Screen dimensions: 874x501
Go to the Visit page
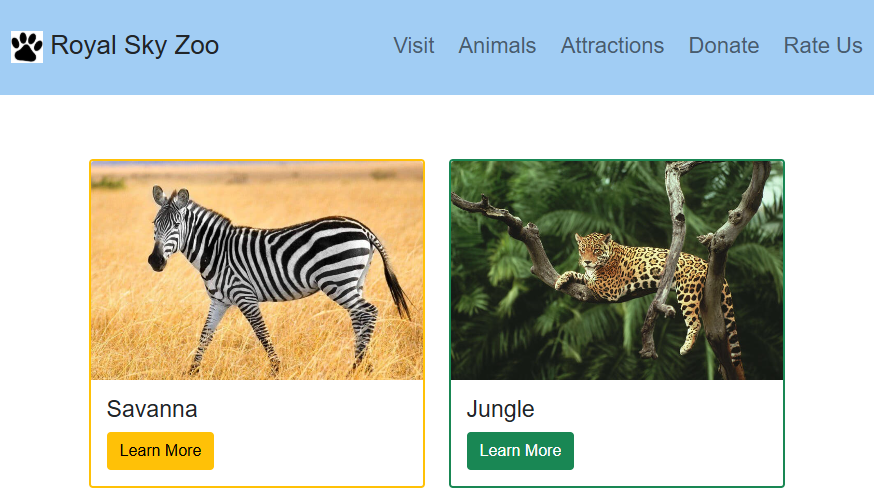pos(413,46)
